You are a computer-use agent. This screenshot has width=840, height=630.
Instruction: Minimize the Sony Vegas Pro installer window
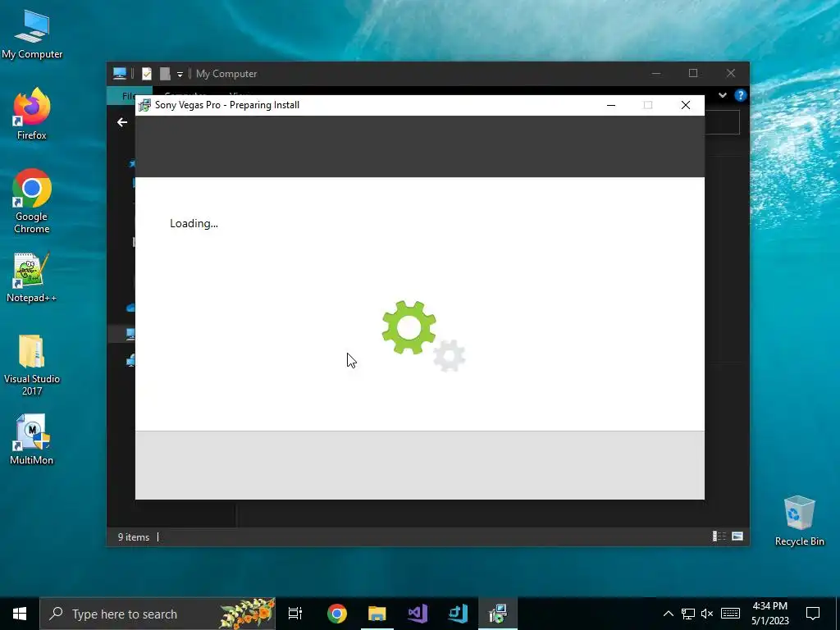click(610, 105)
